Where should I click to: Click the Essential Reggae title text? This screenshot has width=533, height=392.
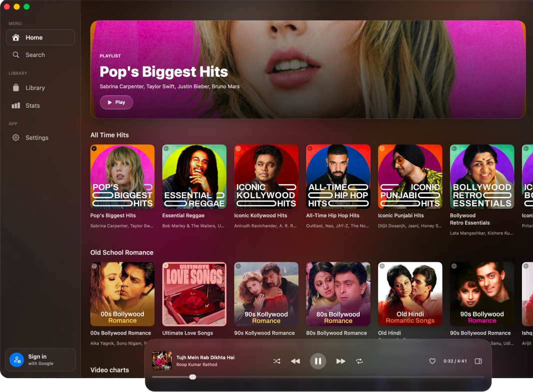[x=183, y=215]
